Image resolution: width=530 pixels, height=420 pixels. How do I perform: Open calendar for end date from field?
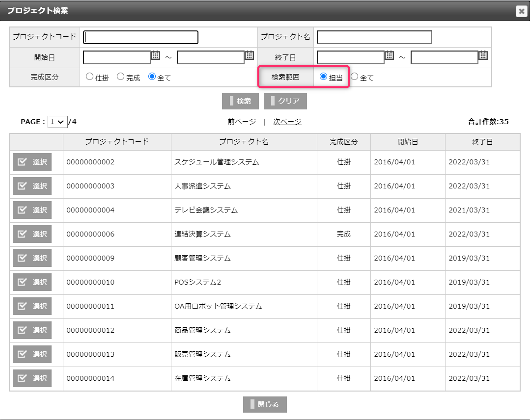(x=390, y=55)
